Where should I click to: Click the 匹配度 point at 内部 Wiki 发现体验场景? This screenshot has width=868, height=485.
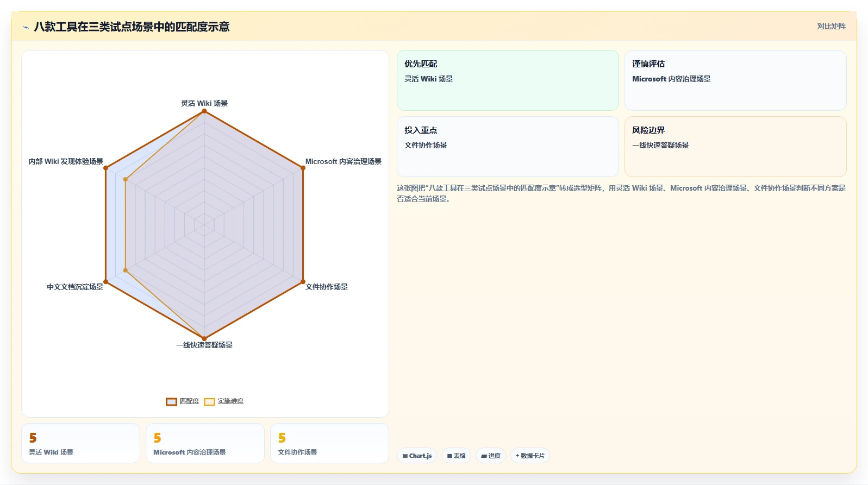[x=105, y=168]
